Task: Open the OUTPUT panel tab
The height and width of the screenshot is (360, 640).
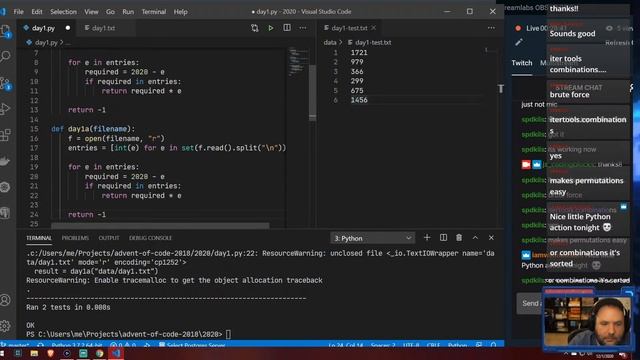Action: coord(109,238)
